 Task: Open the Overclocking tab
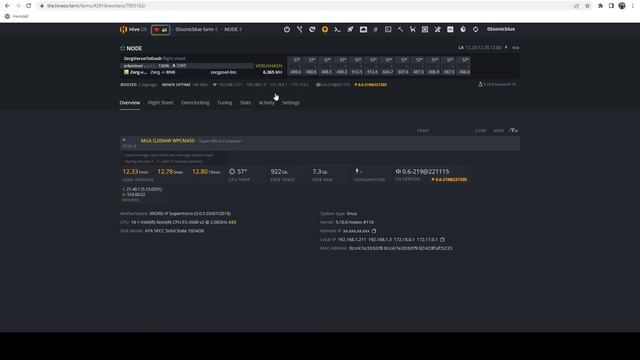pyautogui.click(x=195, y=103)
